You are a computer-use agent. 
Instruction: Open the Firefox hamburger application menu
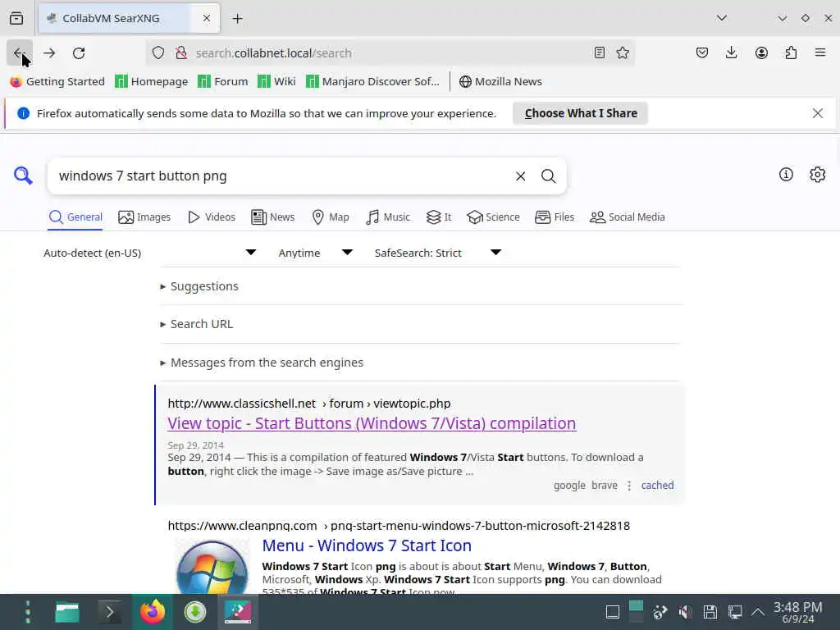pos(820,52)
